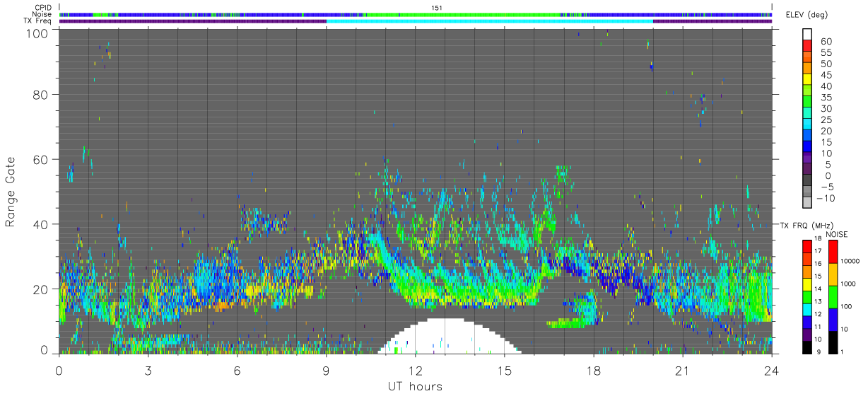The width and height of the screenshot is (868, 401).
Task: Click the 'Range Gate' y-axis title
Action: (11, 192)
